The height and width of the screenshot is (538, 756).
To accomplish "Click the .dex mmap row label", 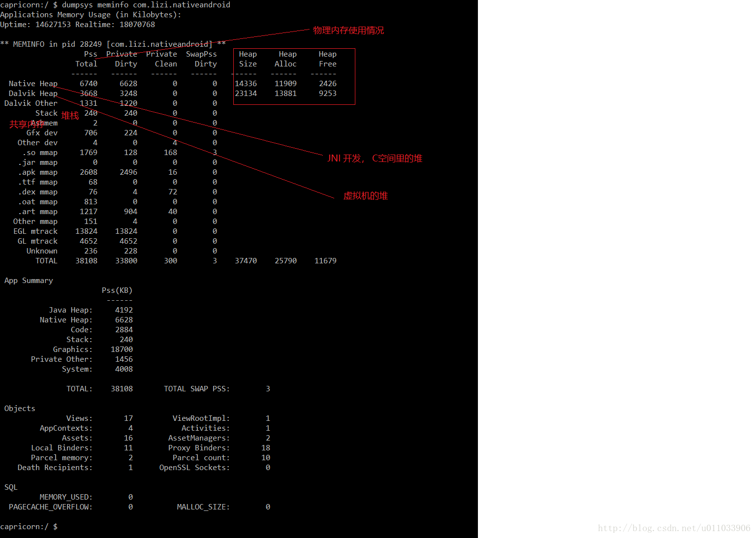I will [x=37, y=192].
